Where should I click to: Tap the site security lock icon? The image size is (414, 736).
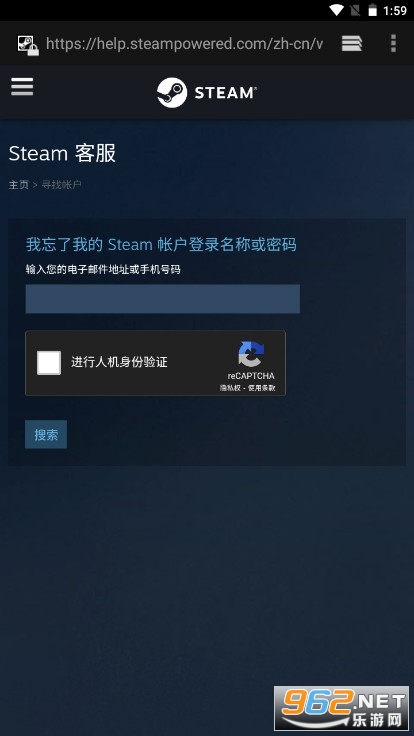pyautogui.click(x=28, y=45)
